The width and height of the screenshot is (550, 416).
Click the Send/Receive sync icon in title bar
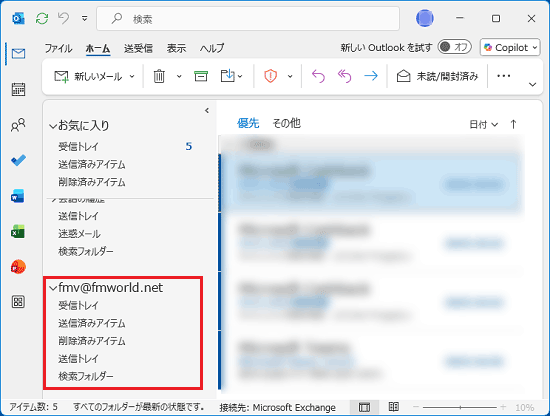click(42, 18)
